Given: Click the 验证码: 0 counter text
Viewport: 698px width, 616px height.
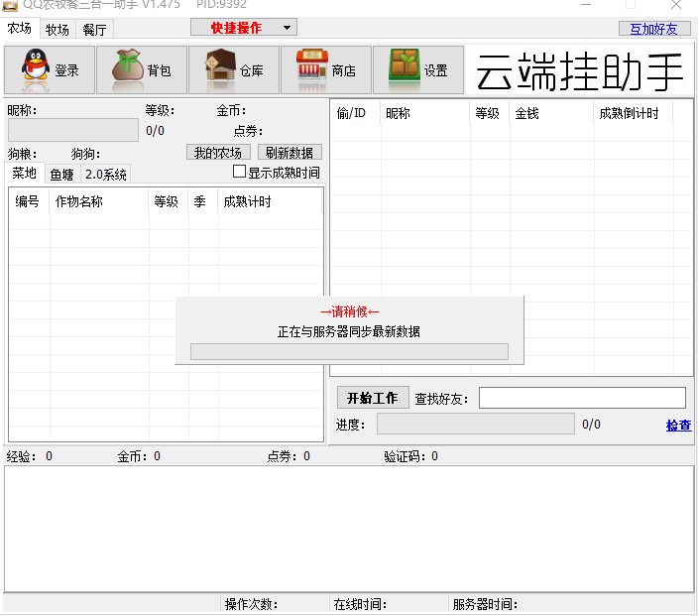Looking at the screenshot, I should click(410, 456).
